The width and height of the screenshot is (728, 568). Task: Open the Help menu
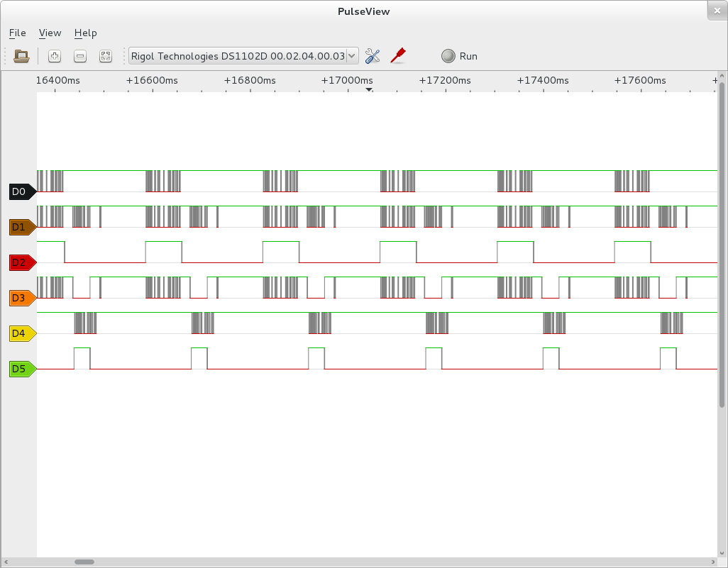(x=85, y=33)
